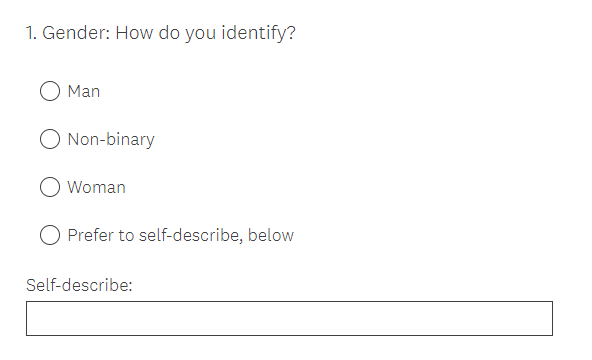Click 'Prefer to self-describe, below' label text
Viewport: 592px width, 360px height.
click(180, 235)
